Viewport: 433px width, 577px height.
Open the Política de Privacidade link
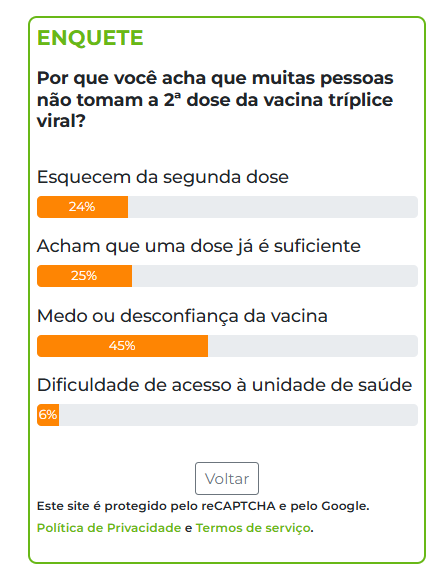click(109, 528)
